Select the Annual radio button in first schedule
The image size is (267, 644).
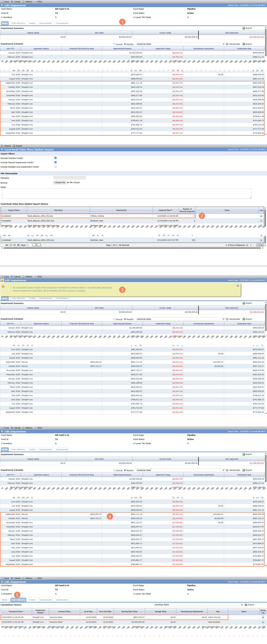click(114, 44)
